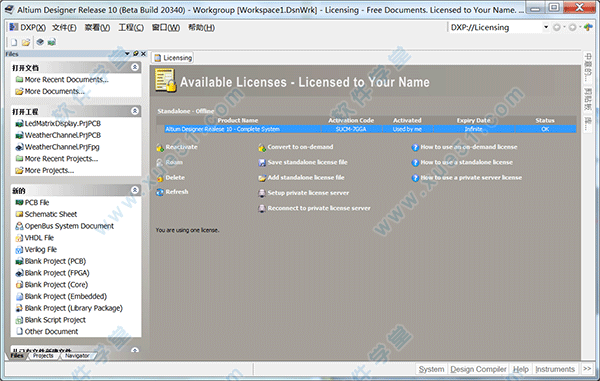The image size is (600, 381).
Task: Open the Files panel dropdown arrow
Action: click(x=127, y=54)
